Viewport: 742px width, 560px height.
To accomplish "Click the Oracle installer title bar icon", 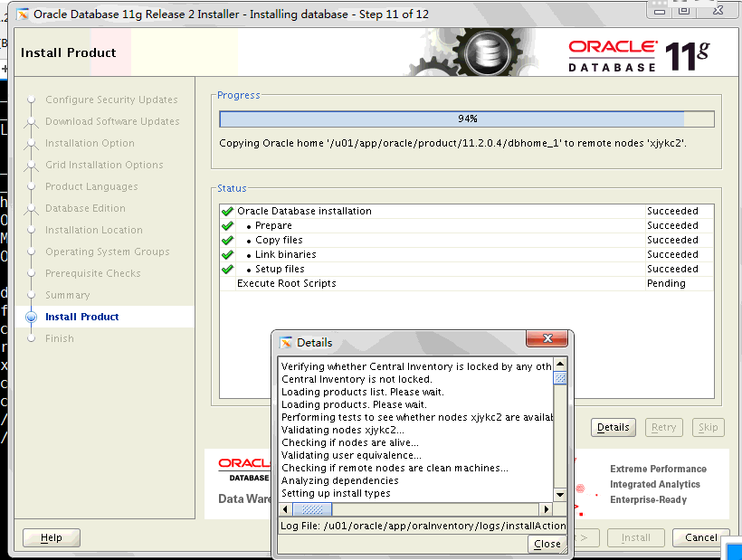I will (x=22, y=14).
